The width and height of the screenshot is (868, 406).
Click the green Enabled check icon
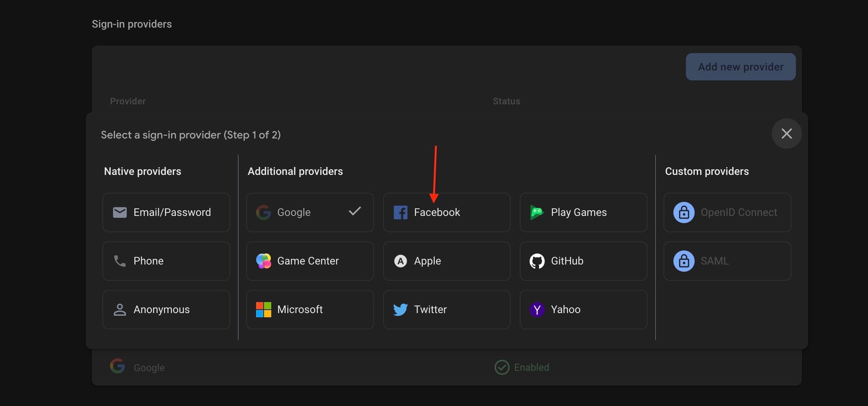point(502,367)
